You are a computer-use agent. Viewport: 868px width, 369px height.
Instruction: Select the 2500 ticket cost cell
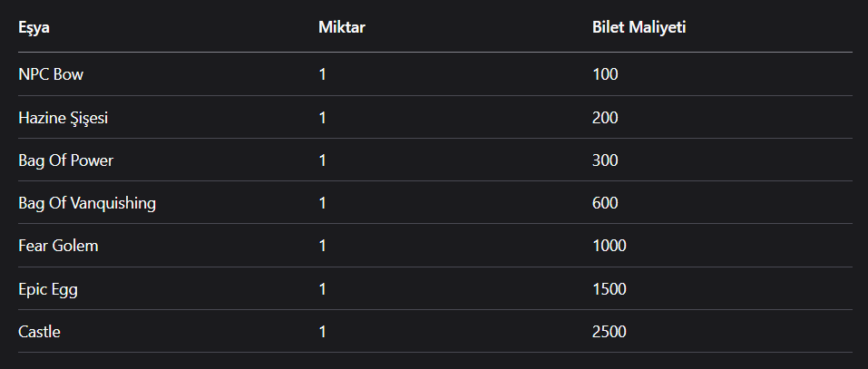point(609,332)
